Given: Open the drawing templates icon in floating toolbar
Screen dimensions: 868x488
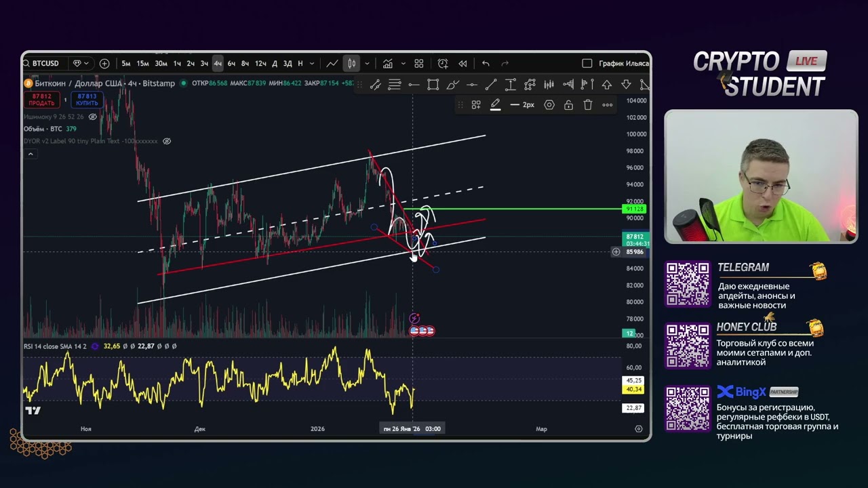Looking at the screenshot, I should [x=476, y=105].
